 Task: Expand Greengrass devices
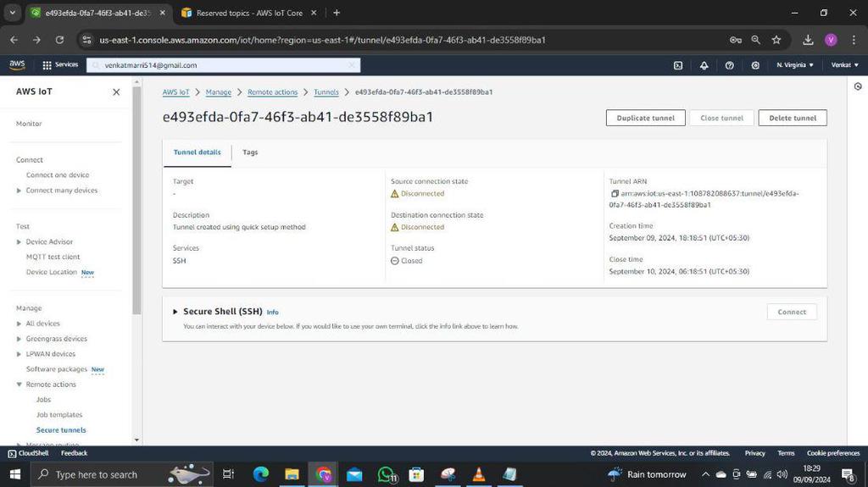click(x=19, y=339)
